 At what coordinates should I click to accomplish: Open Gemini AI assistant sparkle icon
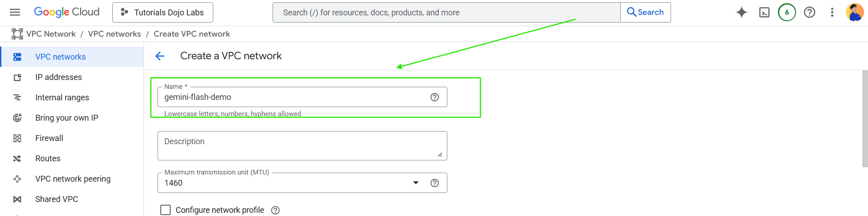coord(741,12)
